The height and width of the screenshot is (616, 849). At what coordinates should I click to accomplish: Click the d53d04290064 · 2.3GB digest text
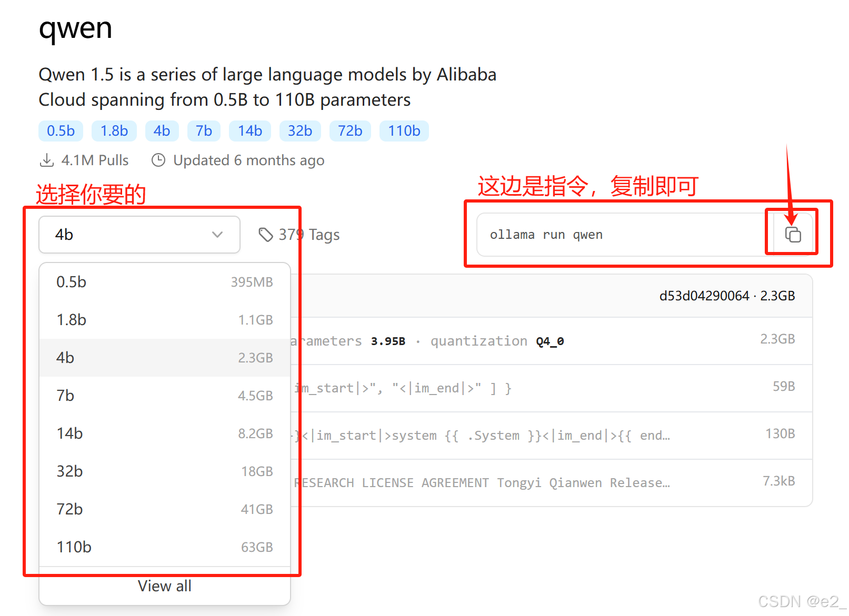coord(727,296)
